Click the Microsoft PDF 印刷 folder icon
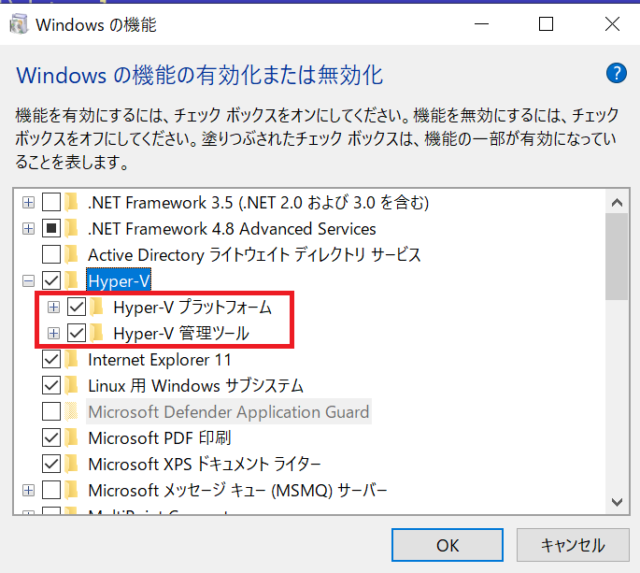The image size is (640, 573). [x=72, y=438]
